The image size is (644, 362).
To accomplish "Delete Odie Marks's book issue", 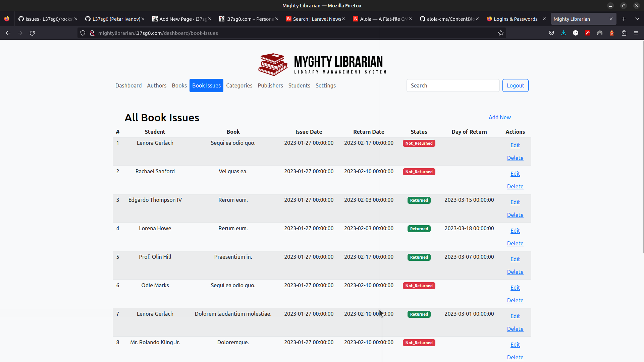I will pos(515,300).
